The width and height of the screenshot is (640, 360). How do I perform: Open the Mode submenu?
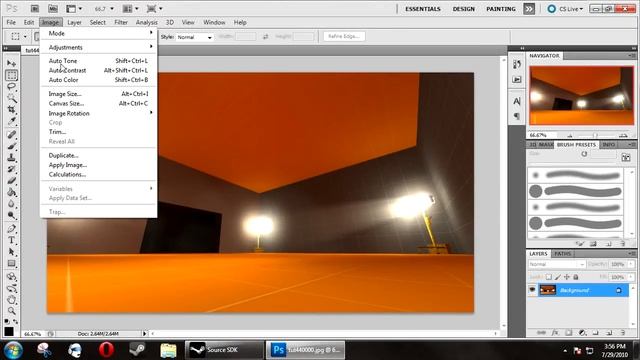click(98, 33)
